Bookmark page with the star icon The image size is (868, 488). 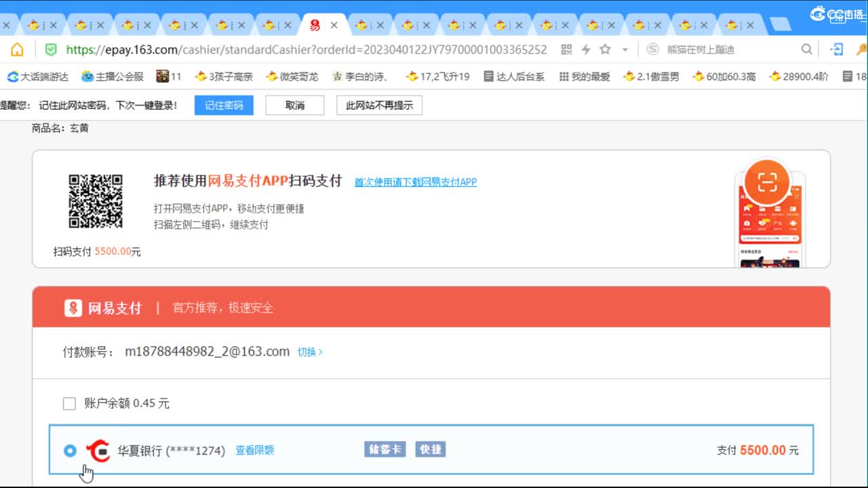point(606,49)
